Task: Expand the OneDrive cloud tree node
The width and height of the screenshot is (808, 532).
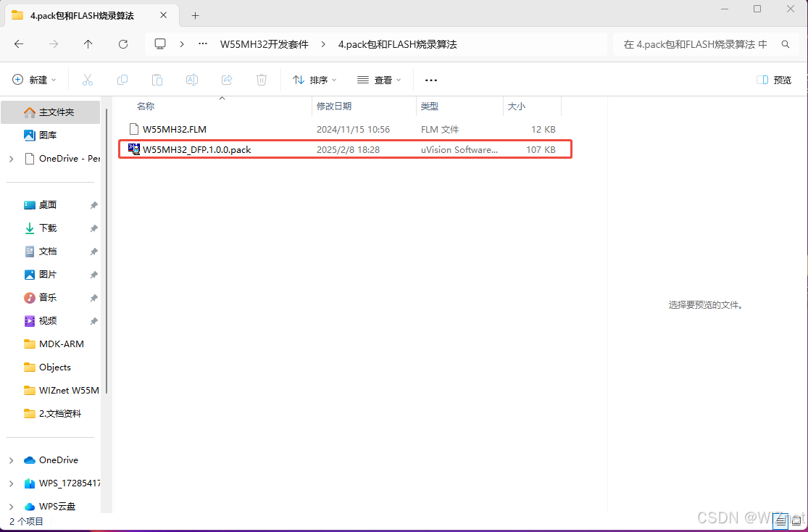Action: coord(12,460)
